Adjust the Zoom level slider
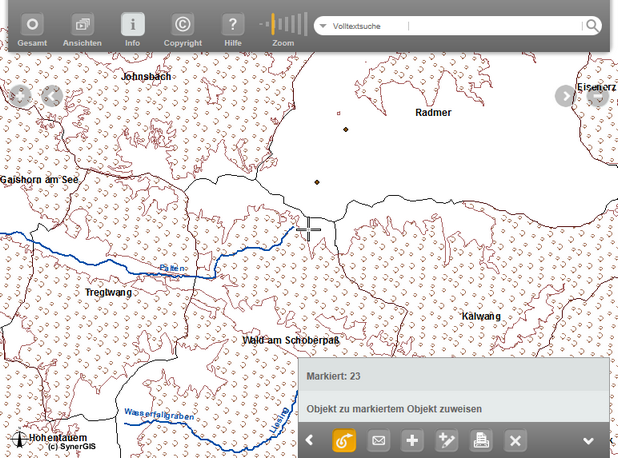This screenshot has height=458, width=618. [x=283, y=25]
